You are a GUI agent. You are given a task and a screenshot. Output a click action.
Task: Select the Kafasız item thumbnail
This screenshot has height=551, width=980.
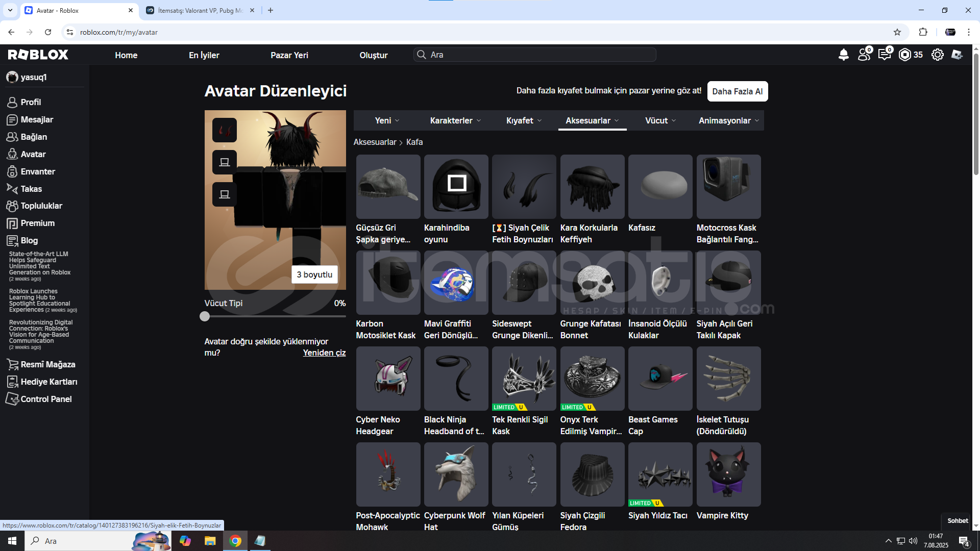(660, 187)
